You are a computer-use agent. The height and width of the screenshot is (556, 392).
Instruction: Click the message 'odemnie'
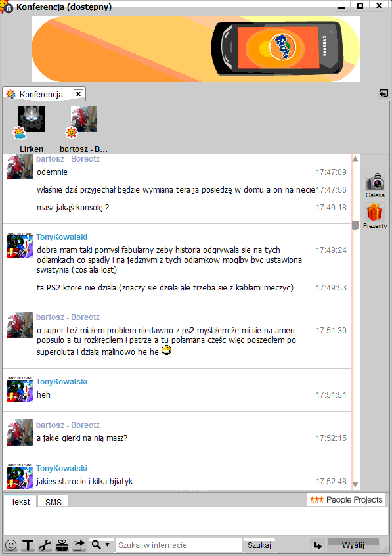pos(52,172)
